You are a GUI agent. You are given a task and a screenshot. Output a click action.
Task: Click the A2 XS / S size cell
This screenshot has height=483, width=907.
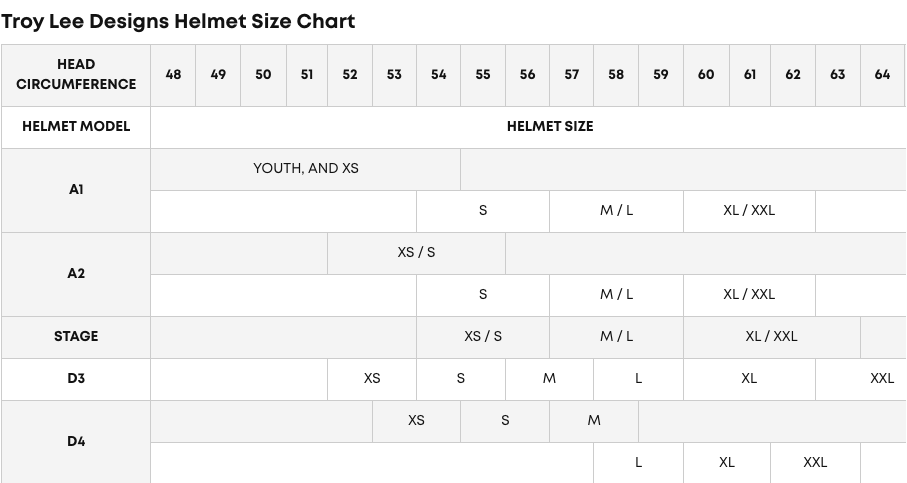(416, 253)
